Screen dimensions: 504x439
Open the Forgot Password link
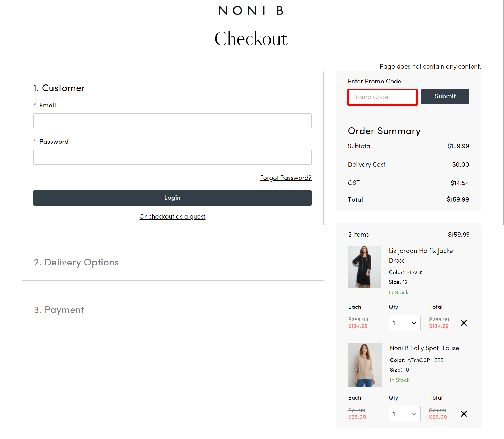pos(285,178)
